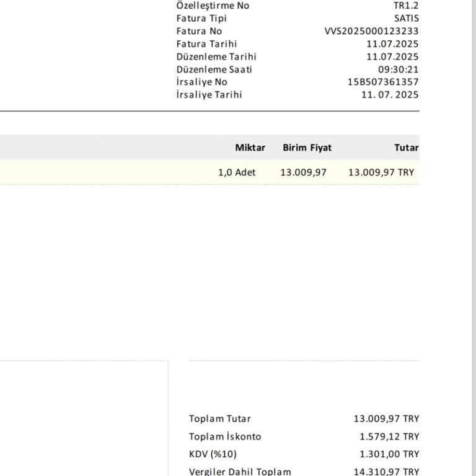
Task: Select dispatch number 15B507361357
Action: point(383,82)
